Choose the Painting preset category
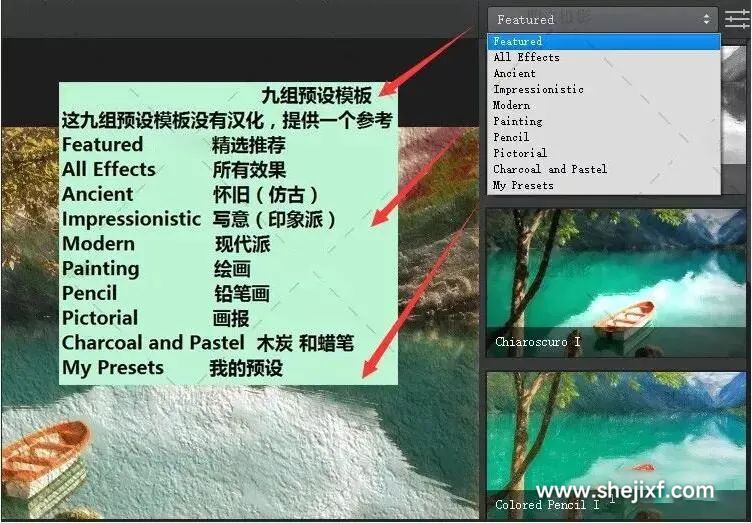This screenshot has height=523, width=752. [517, 121]
